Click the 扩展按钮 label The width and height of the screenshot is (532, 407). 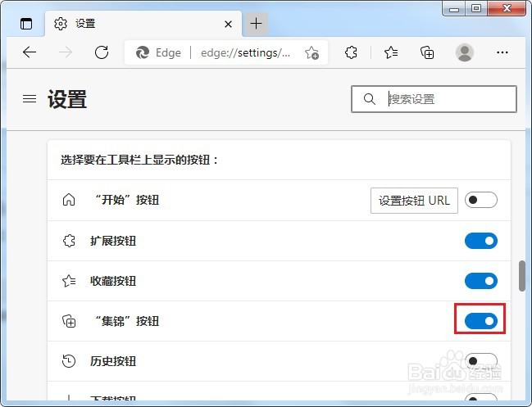point(113,241)
